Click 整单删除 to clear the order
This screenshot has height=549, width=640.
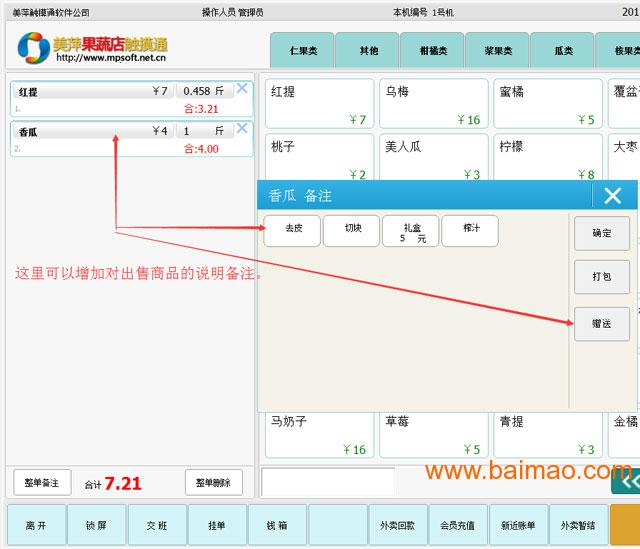pyautogui.click(x=214, y=482)
